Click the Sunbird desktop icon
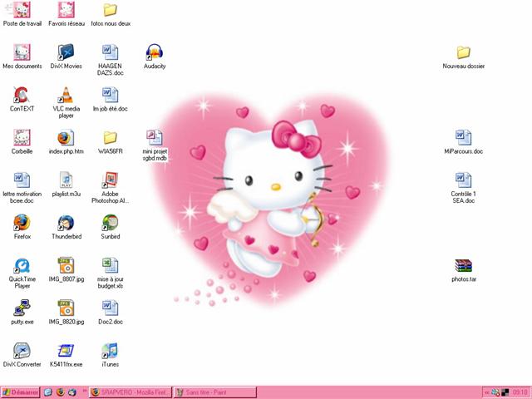The image size is (532, 399). (110, 223)
